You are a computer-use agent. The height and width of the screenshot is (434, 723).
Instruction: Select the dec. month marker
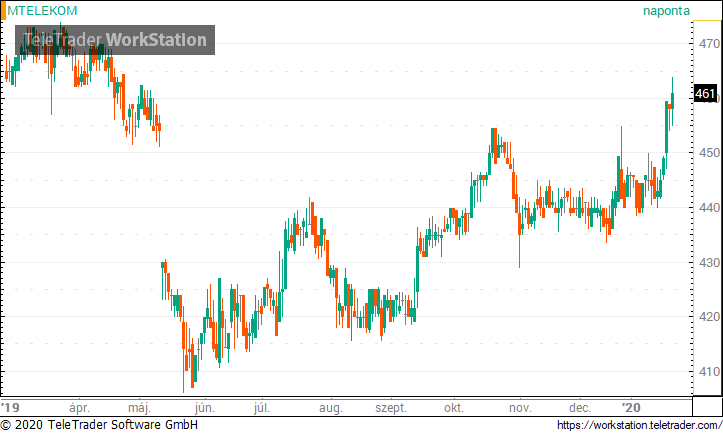[580, 408]
